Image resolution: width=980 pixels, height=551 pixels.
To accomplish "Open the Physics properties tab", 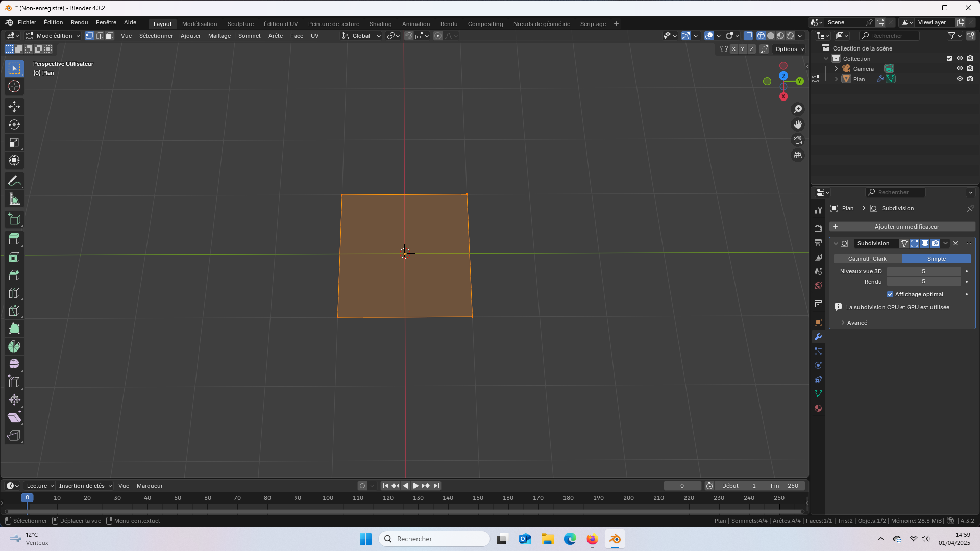I will [818, 365].
